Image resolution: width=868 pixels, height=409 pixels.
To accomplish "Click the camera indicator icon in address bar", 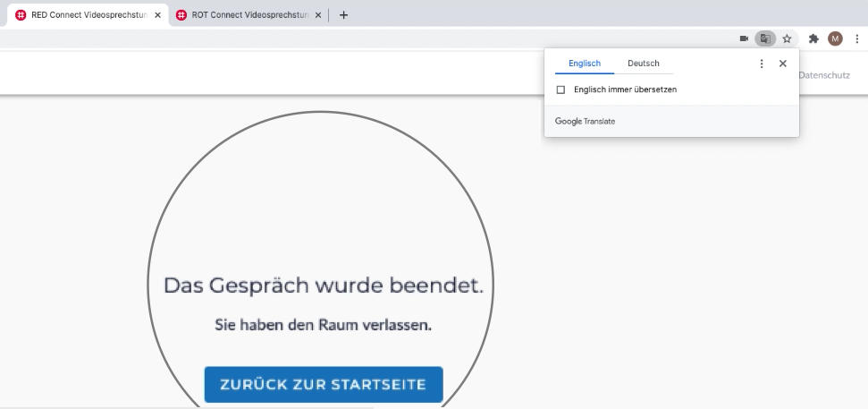I will click(x=744, y=38).
